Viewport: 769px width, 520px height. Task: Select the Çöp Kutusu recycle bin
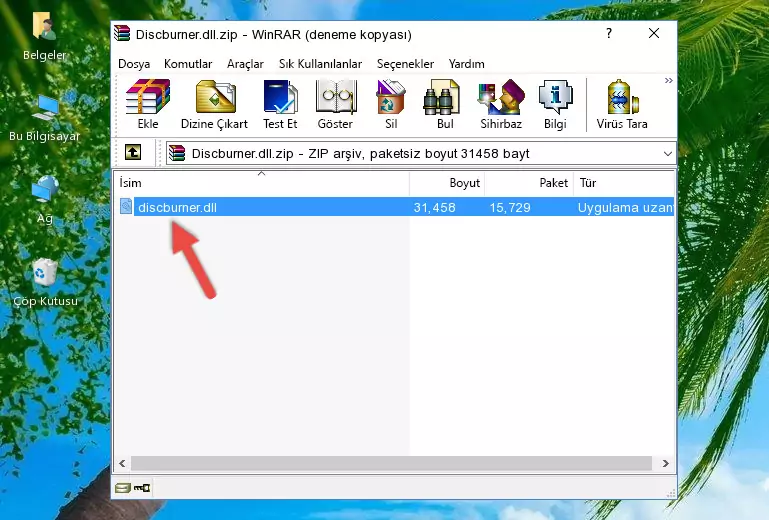(45, 283)
